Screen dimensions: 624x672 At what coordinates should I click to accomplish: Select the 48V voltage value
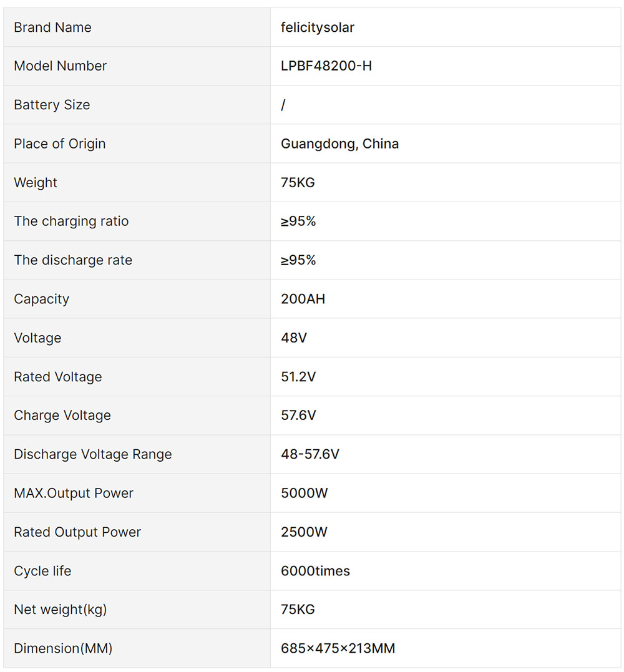[x=294, y=338]
